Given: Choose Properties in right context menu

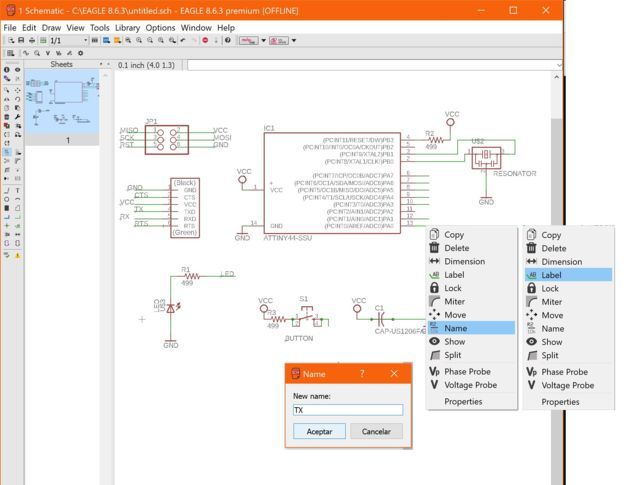Looking at the screenshot, I should tap(569, 402).
